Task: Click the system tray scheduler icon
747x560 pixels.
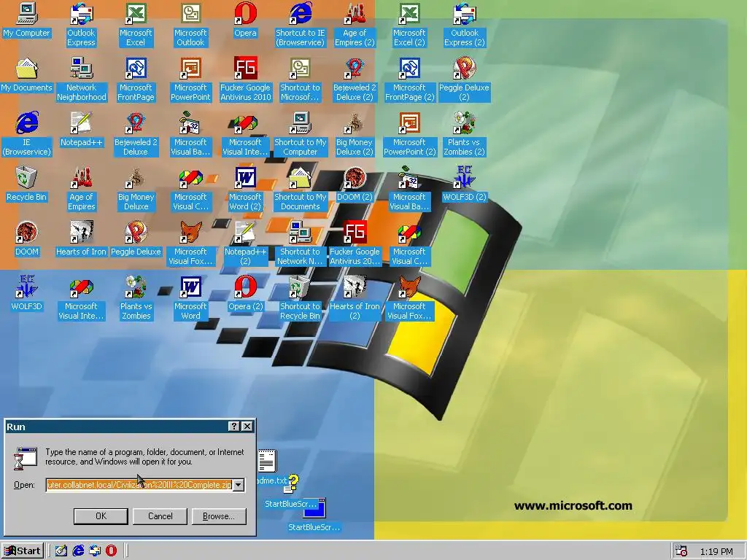Action: (681, 551)
